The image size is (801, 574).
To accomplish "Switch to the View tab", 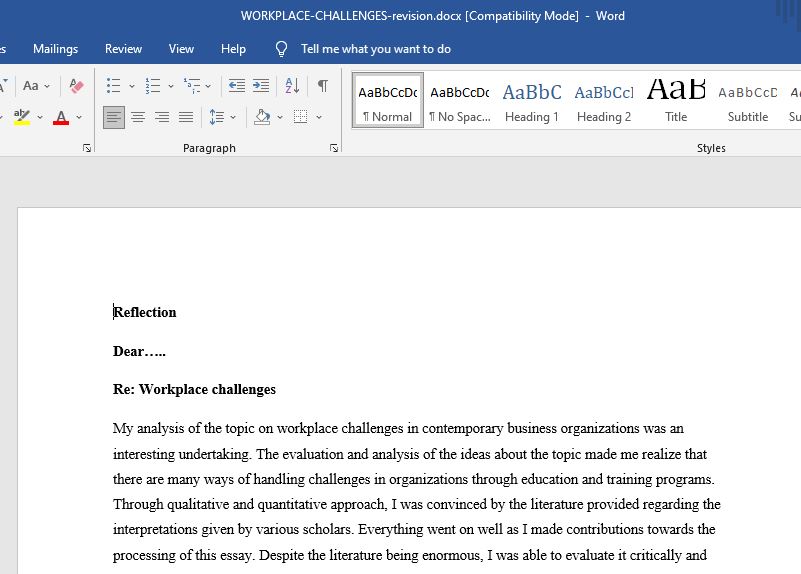I will point(181,49).
